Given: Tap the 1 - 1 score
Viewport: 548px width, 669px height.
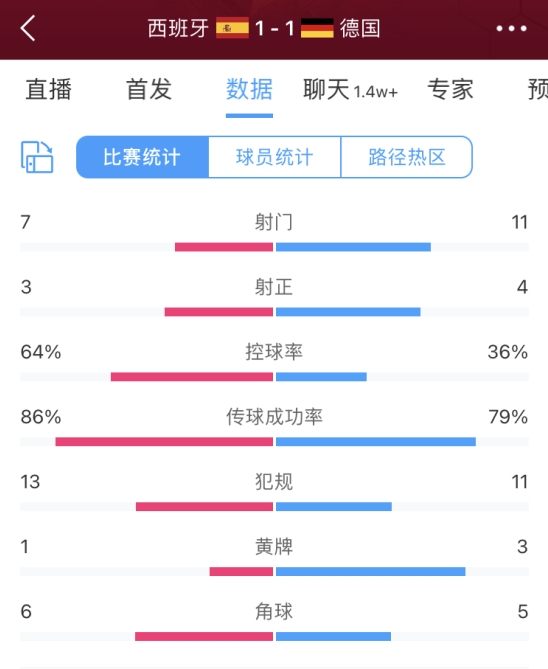Looking at the screenshot, I should pos(274,29).
